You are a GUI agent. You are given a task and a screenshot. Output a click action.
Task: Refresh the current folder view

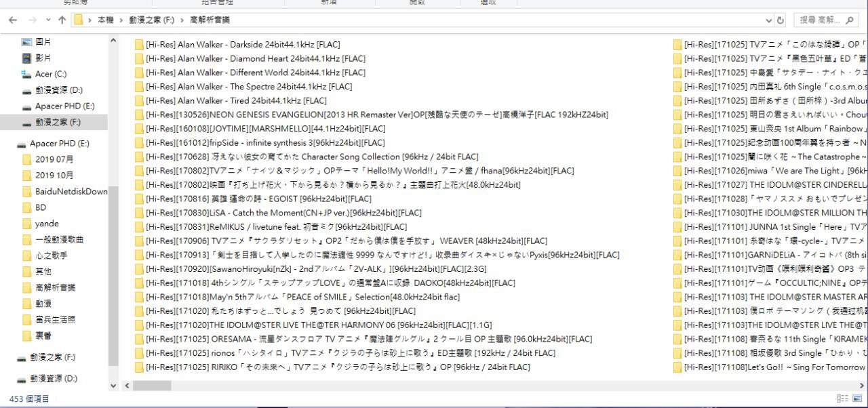point(781,20)
